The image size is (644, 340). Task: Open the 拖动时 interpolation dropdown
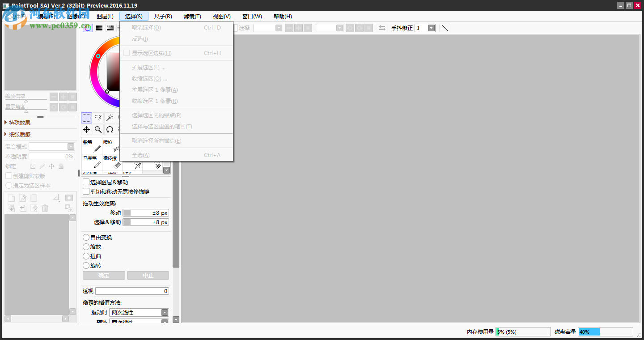[x=165, y=312]
